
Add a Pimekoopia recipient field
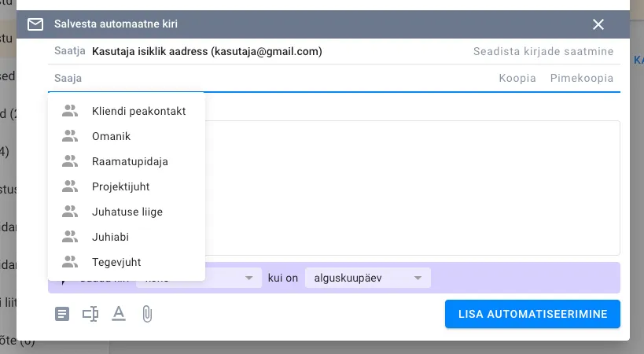point(582,78)
